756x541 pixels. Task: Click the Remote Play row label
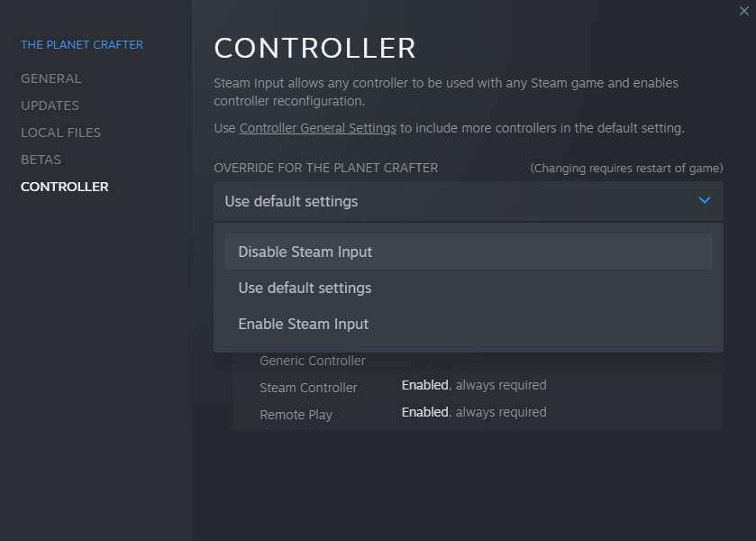pos(296,415)
